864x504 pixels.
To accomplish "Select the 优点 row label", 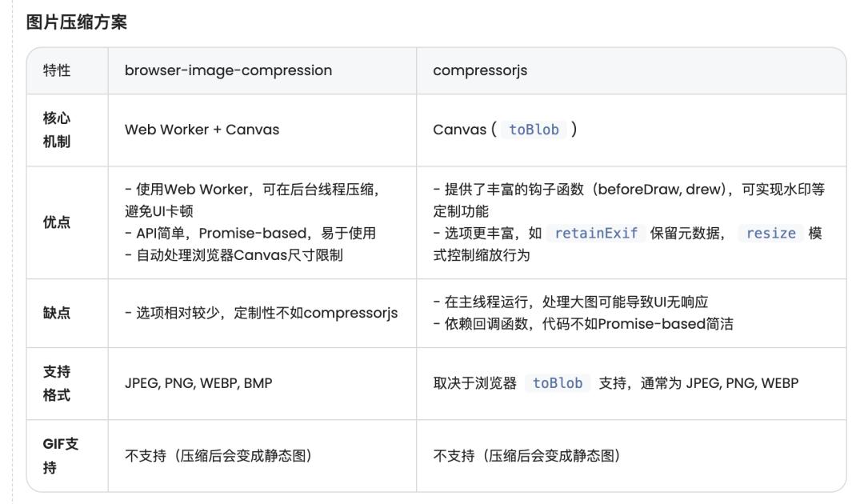I will click(x=57, y=222).
